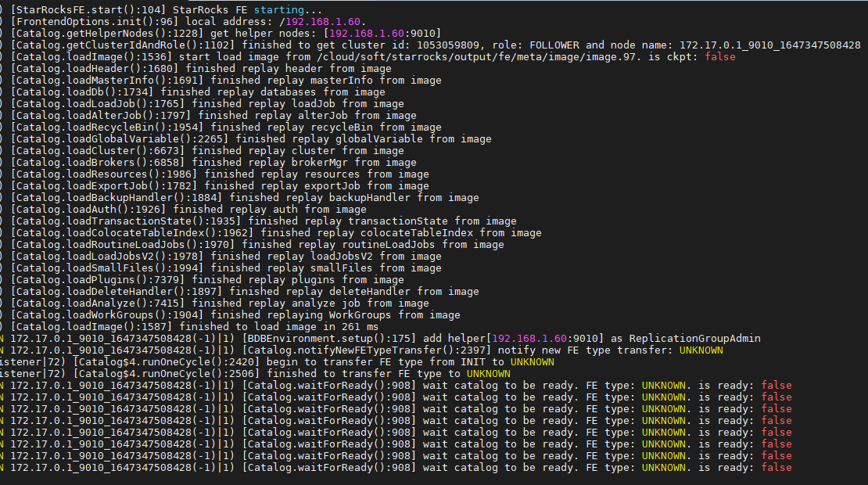This screenshot has height=485, width=868.
Task: Select the Catalog.loadRoutineLoadJobs log entry
Action: point(258,244)
